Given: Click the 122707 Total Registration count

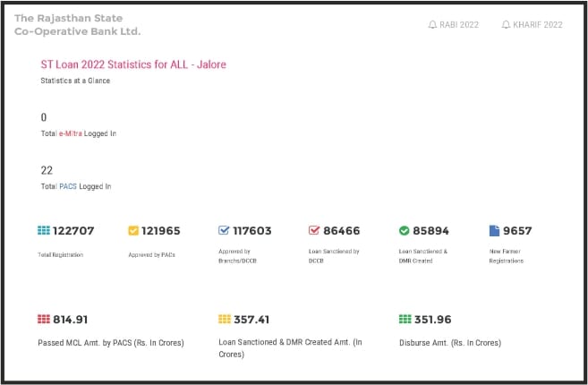Looking at the screenshot, I should tap(74, 231).
